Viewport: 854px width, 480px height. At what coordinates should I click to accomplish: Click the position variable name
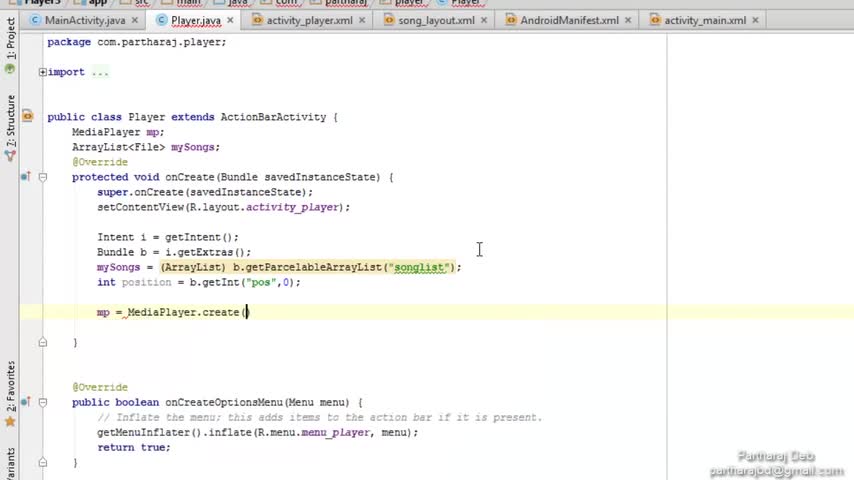147,282
